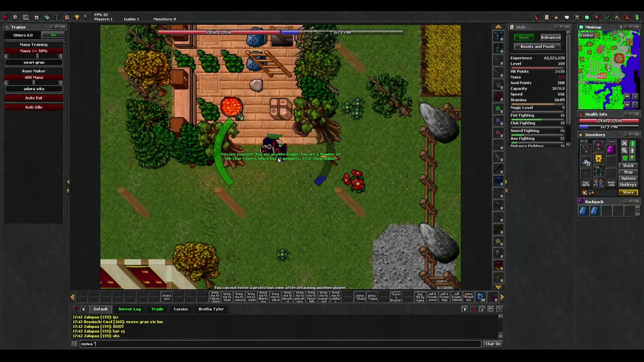The width and height of the screenshot is (644, 362).
Task: Click the Boosts and Foods button
Action: (537, 47)
